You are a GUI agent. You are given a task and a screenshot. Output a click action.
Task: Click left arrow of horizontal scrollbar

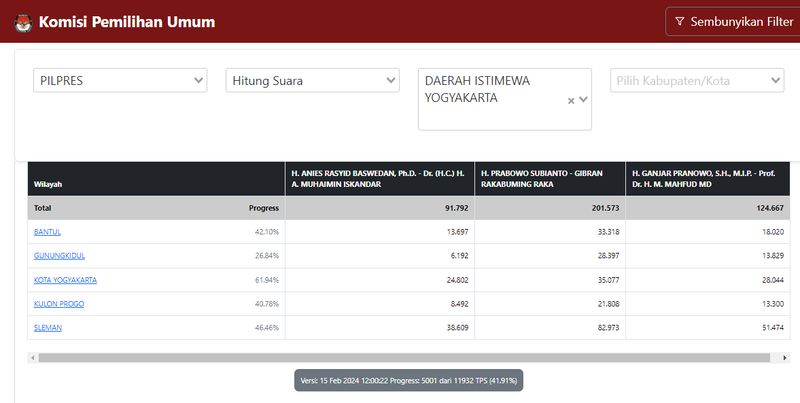(33, 358)
